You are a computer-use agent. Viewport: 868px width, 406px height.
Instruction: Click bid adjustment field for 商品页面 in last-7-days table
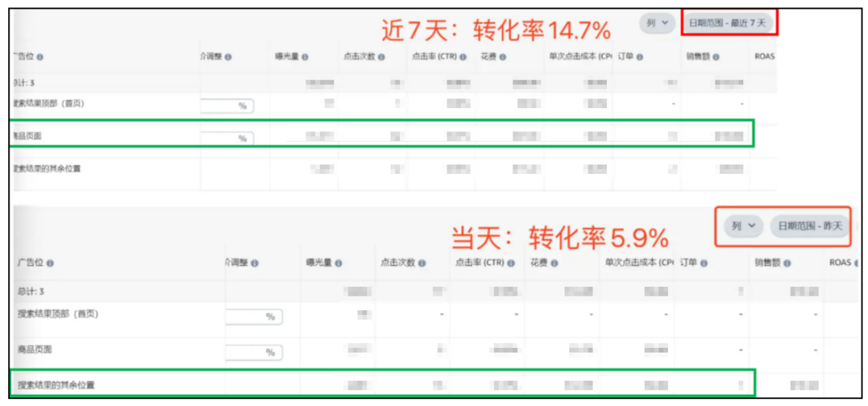(x=227, y=138)
